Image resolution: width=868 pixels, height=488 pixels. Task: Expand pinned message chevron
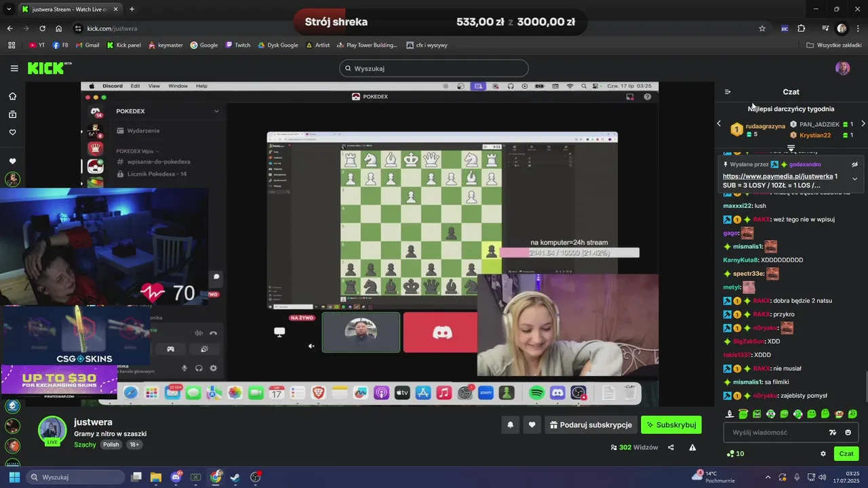click(854, 179)
